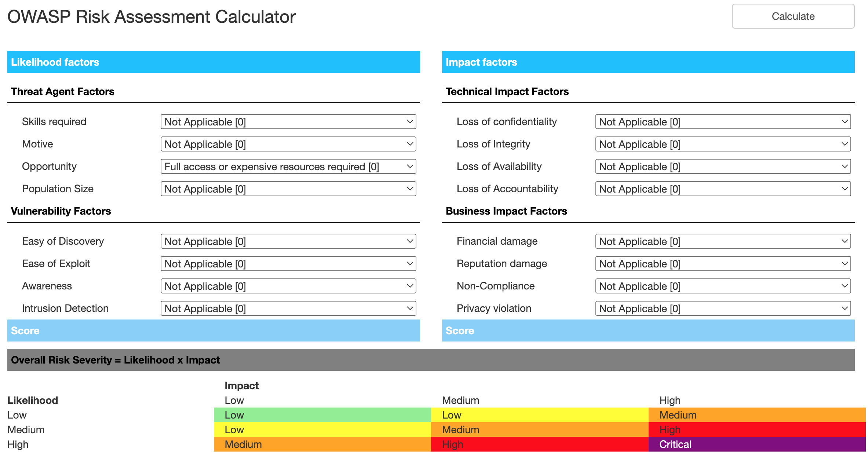Click the purple Critical severity cell
This screenshot has width=868, height=460.
point(757,444)
